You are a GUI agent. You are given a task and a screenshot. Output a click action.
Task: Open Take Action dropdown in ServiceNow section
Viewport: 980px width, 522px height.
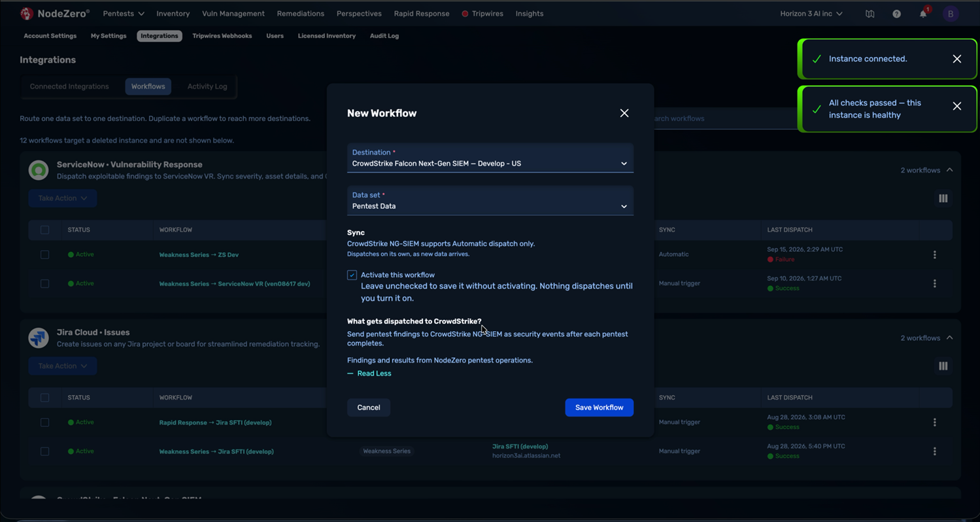click(63, 198)
